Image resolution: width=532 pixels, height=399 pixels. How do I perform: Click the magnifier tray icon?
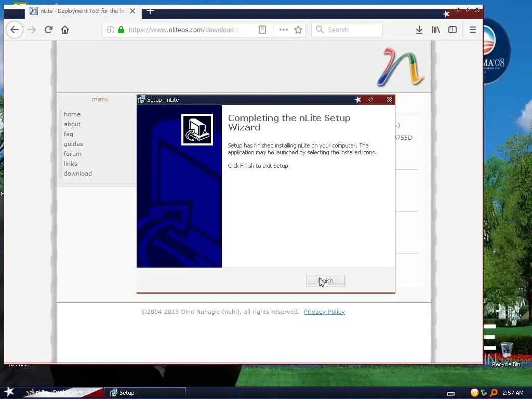click(494, 393)
